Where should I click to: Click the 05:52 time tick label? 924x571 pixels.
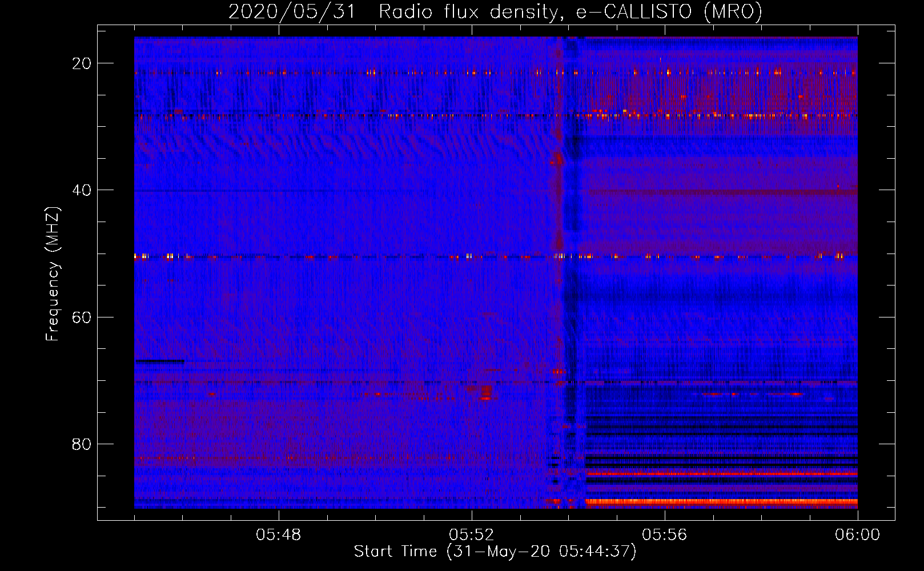pyautogui.click(x=472, y=535)
